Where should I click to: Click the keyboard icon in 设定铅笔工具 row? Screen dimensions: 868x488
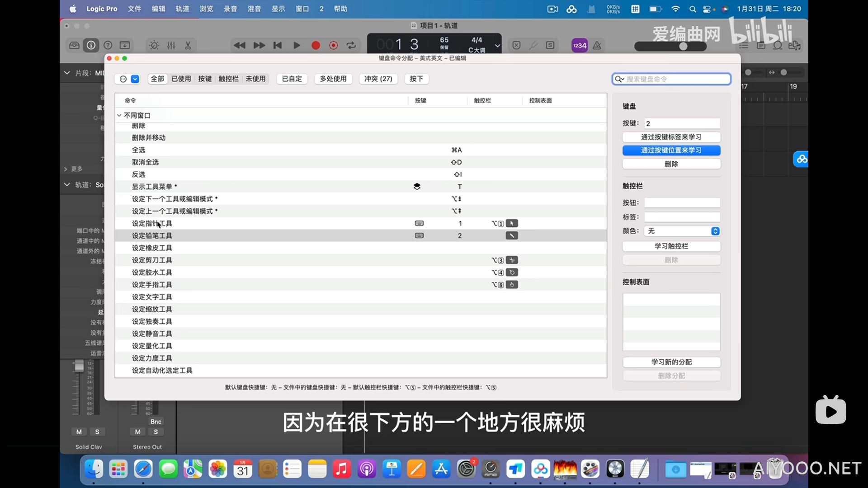(x=420, y=235)
